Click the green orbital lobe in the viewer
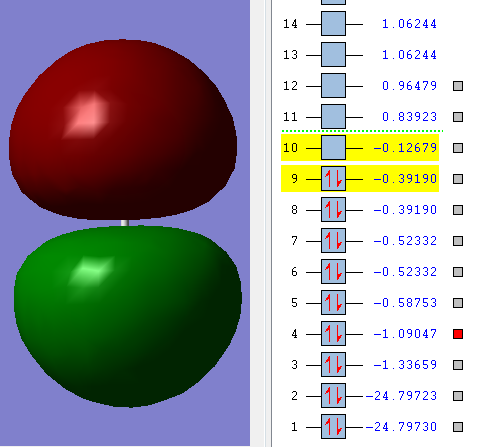Image resolution: width=478 pixels, height=447 pixels. [x=128, y=317]
